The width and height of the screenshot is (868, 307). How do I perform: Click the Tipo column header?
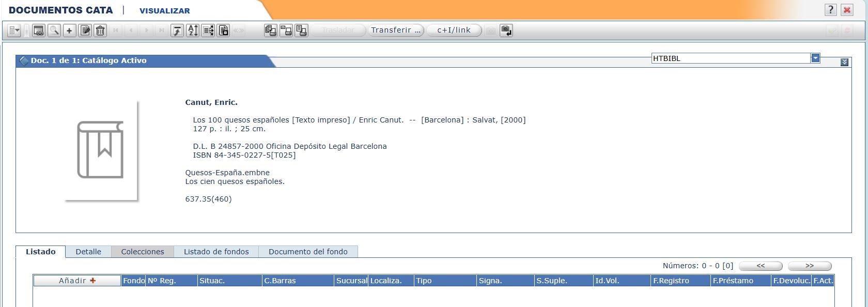click(445, 281)
